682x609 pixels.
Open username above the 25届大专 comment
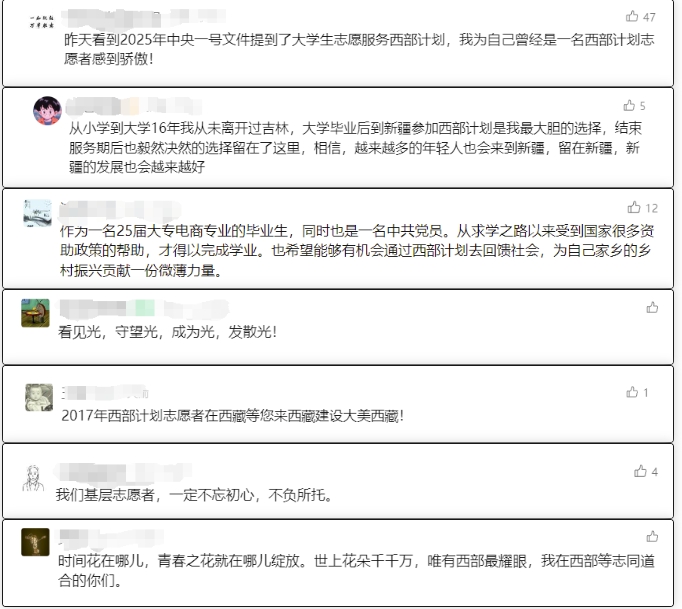[120, 210]
